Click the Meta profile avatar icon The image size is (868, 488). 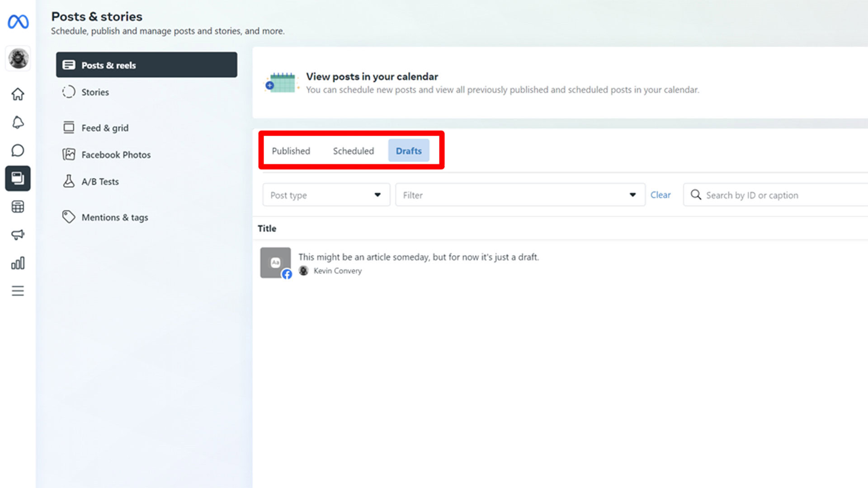[x=17, y=58]
